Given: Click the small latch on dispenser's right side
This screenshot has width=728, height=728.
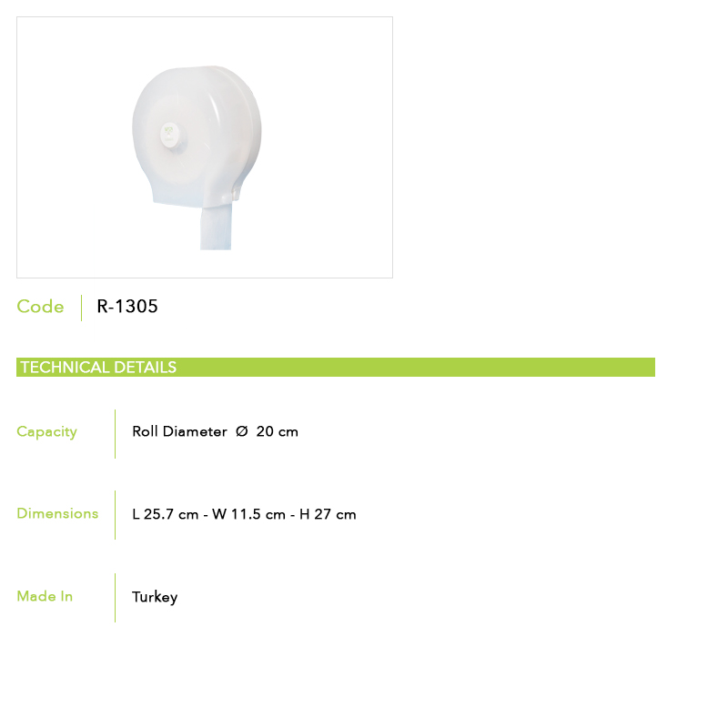Looking at the screenshot, I should coord(236,194).
